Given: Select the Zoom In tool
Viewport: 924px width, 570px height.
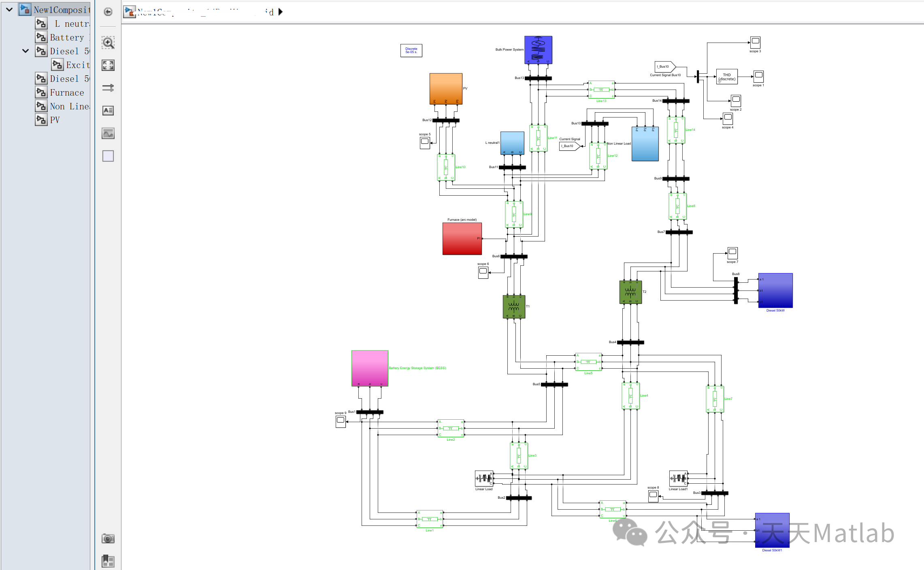Looking at the screenshot, I should [108, 43].
